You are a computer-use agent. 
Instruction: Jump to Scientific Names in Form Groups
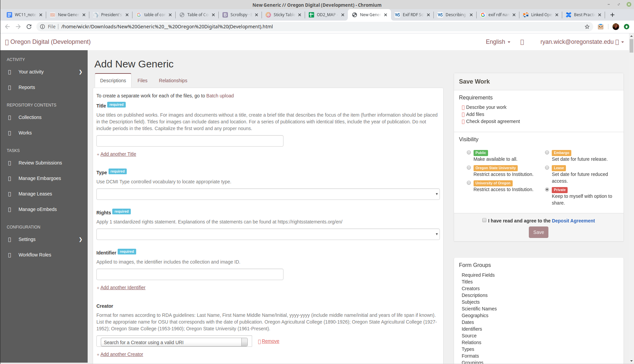point(479,309)
